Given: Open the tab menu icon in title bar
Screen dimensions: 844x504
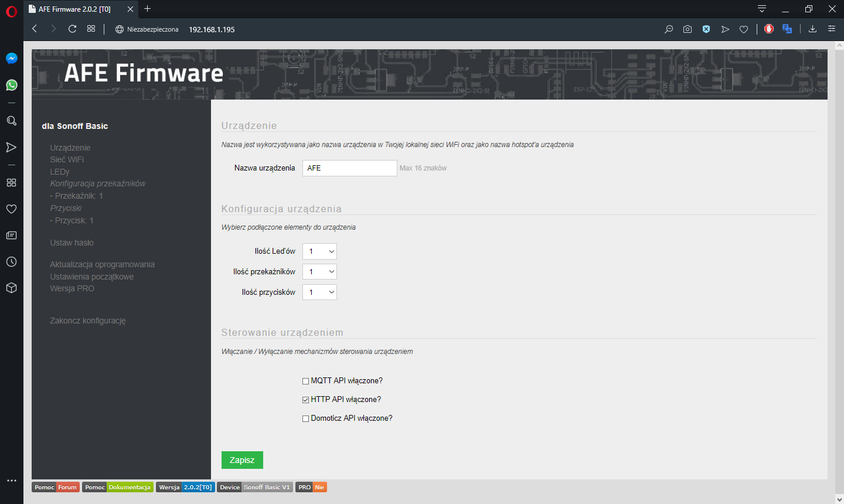Looking at the screenshot, I should tap(762, 9).
